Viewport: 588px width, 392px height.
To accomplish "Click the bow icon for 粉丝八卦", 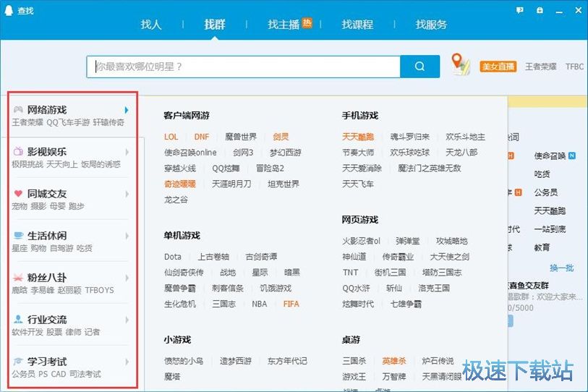I will 18,278.
